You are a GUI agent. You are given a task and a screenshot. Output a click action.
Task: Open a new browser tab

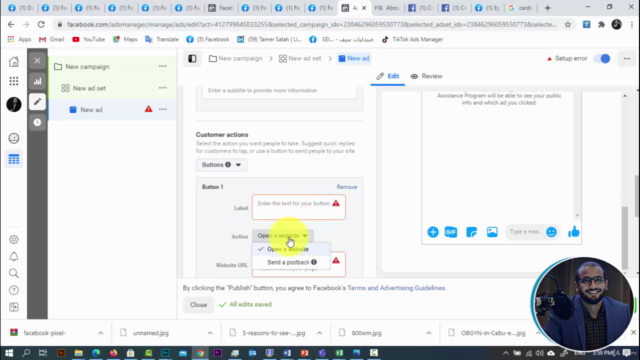(x=547, y=8)
